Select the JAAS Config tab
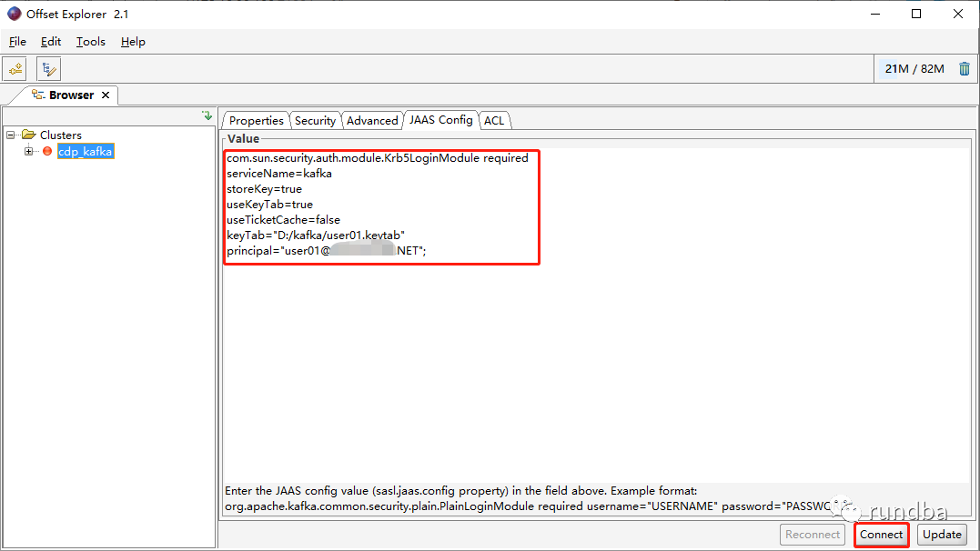 pos(441,120)
